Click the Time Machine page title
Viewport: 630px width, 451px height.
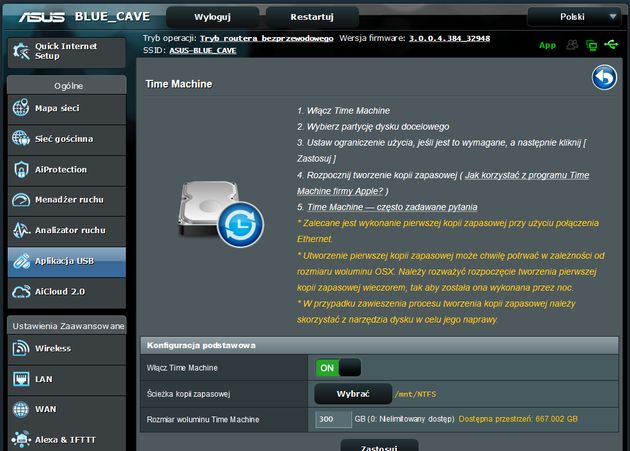pos(178,84)
